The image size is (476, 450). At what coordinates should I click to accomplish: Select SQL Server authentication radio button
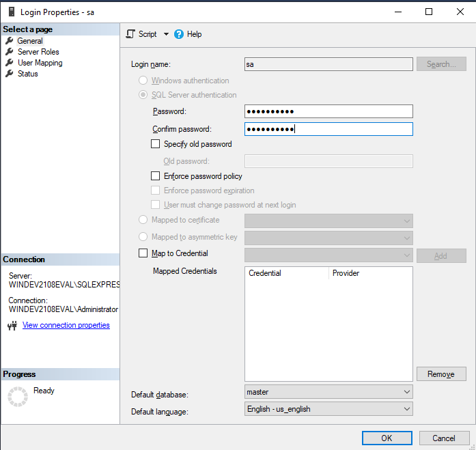[x=143, y=95]
